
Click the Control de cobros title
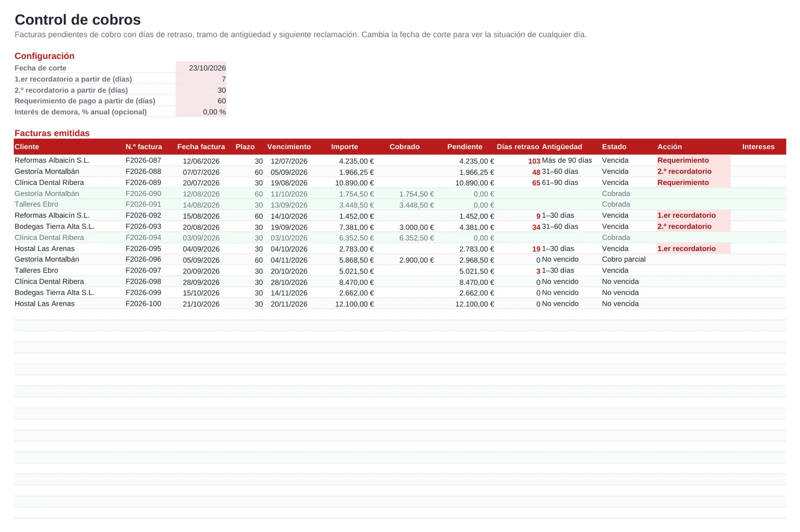pyautogui.click(x=77, y=19)
